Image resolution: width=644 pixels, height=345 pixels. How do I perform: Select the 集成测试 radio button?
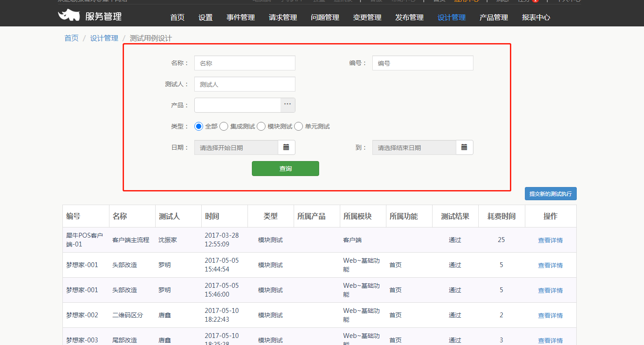224,126
